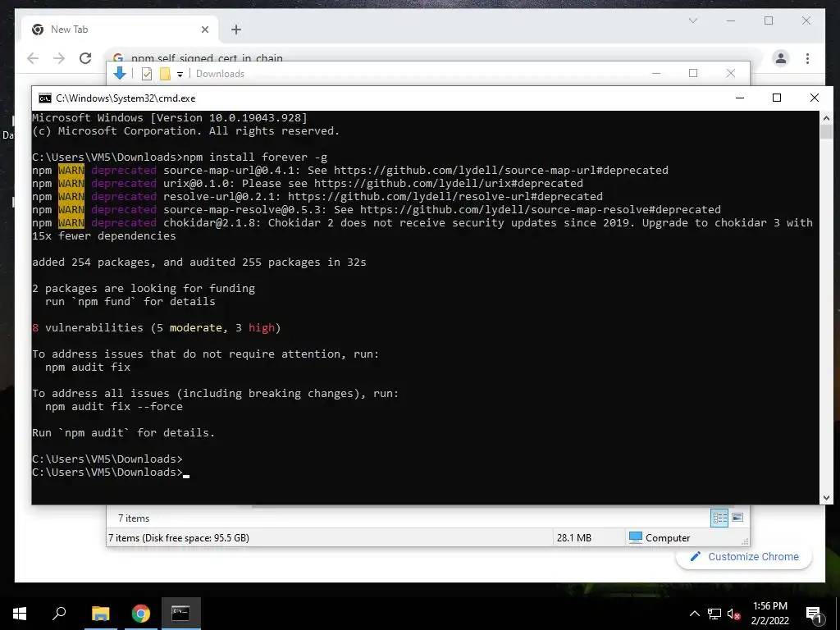Screen dimensions: 840x630
Task: Minimize the Downloads Explorer window
Action: 656,73
